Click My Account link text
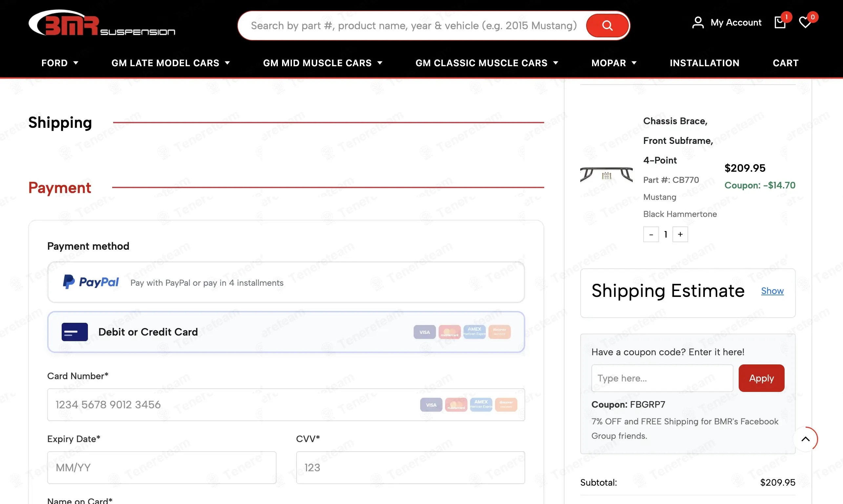Viewport: 843px width, 504px height. 736,23
